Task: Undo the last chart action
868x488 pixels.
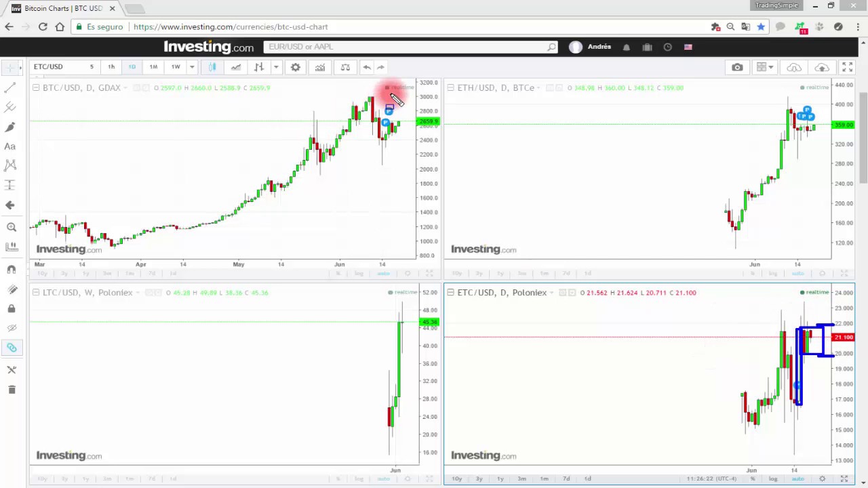Action: point(367,67)
